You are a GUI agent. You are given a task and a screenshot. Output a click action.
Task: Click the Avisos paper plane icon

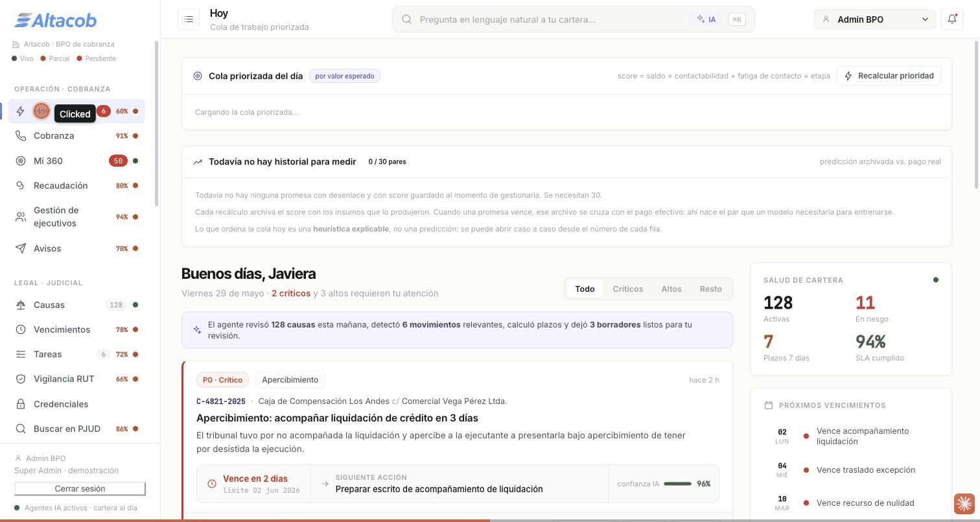click(x=21, y=248)
